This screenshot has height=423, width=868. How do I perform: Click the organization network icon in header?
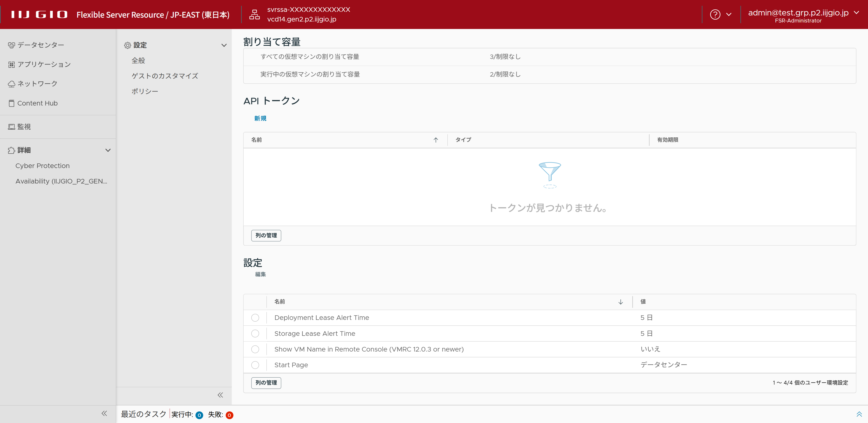[x=254, y=14]
